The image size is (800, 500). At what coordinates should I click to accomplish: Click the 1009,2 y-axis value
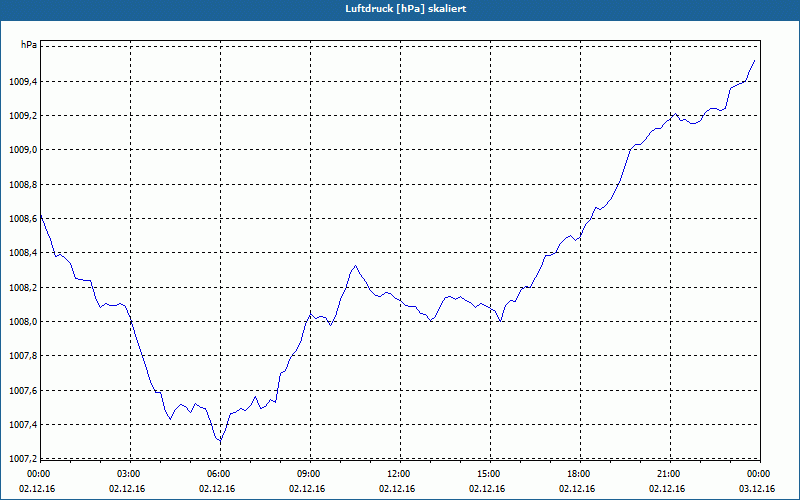pos(23,116)
